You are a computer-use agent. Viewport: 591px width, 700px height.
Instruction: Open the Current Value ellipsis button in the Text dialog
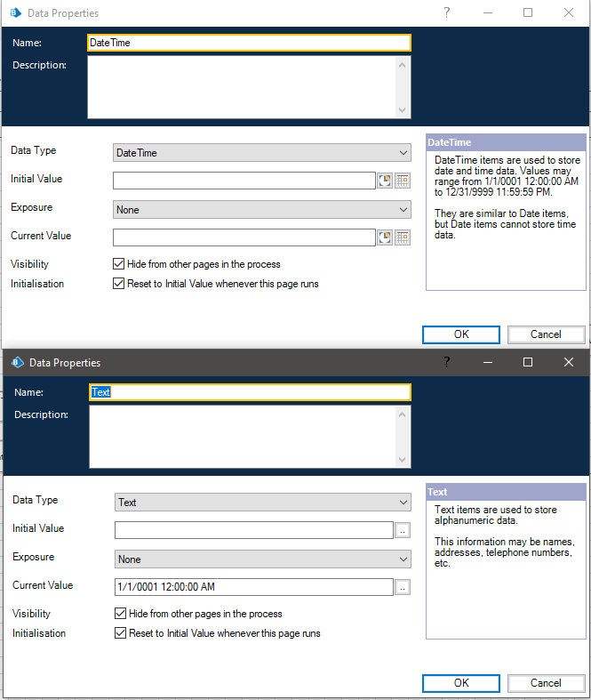[x=403, y=587]
